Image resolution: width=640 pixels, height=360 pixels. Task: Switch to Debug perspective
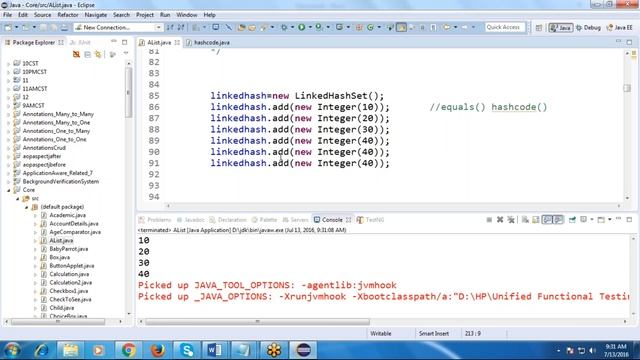point(588,28)
